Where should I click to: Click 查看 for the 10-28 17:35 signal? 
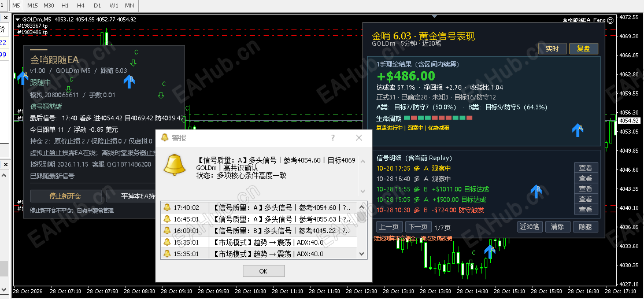point(586,168)
